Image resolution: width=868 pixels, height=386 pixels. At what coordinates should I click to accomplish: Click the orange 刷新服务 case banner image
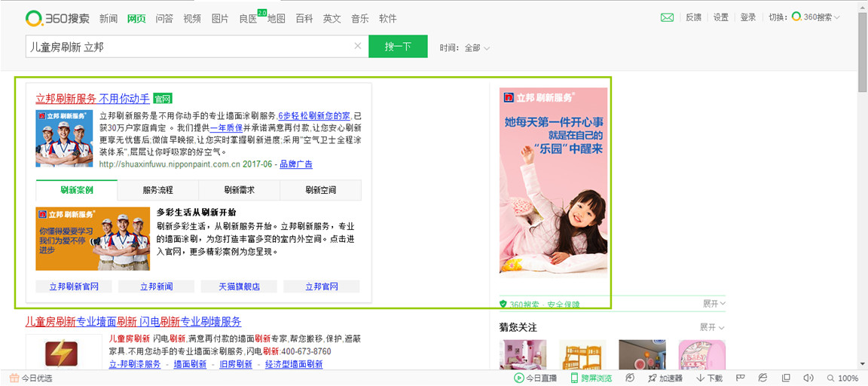(93, 239)
